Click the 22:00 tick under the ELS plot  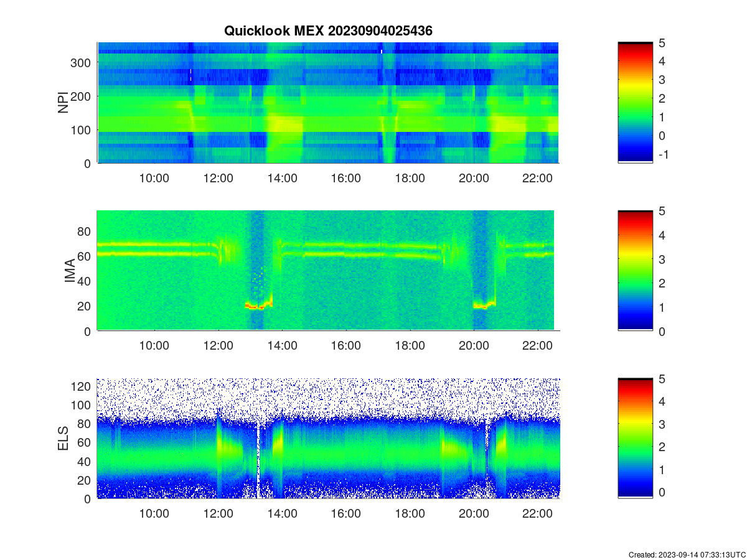(538, 514)
